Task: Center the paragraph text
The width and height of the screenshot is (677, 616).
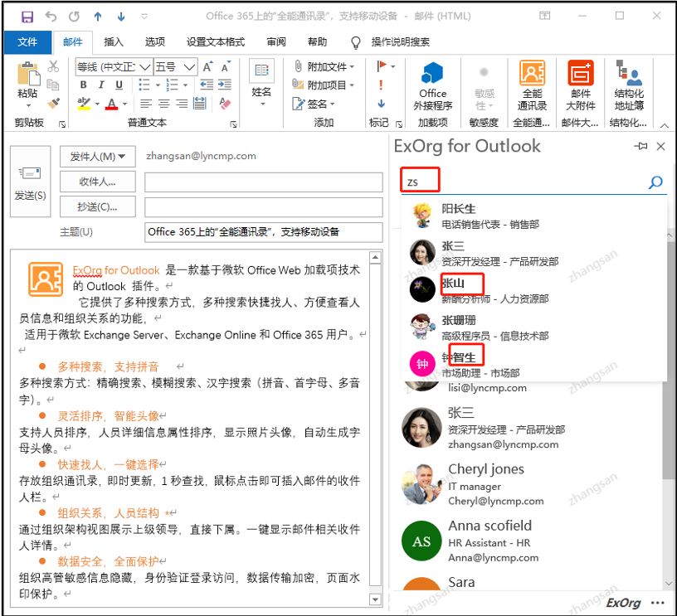Action: point(164,104)
